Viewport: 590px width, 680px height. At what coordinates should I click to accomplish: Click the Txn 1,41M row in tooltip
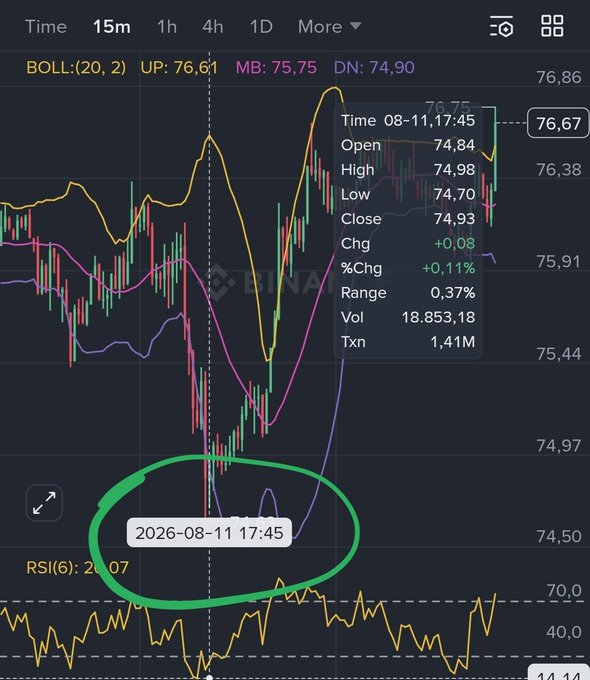click(x=408, y=342)
